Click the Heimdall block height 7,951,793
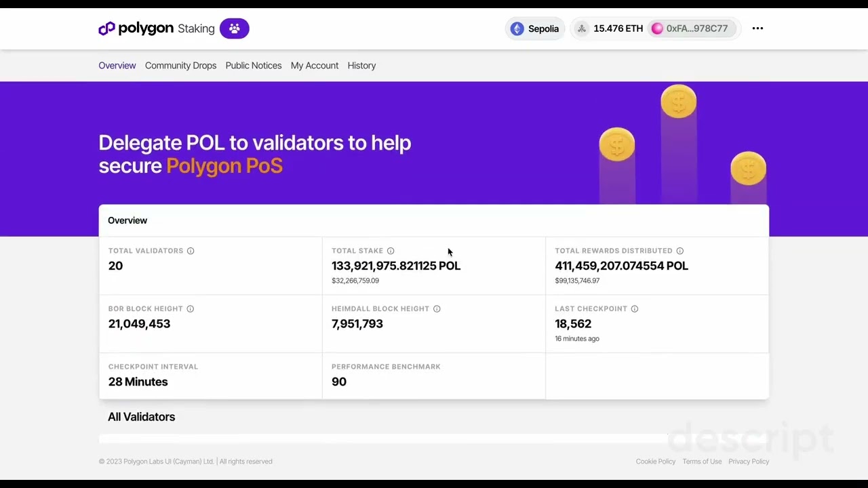868x488 pixels. (357, 324)
